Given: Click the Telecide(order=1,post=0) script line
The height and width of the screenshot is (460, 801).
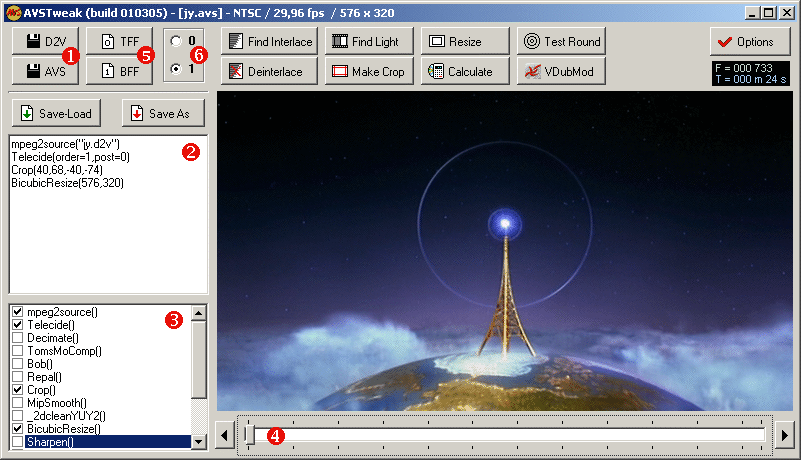Looking at the screenshot, I should (x=70, y=157).
